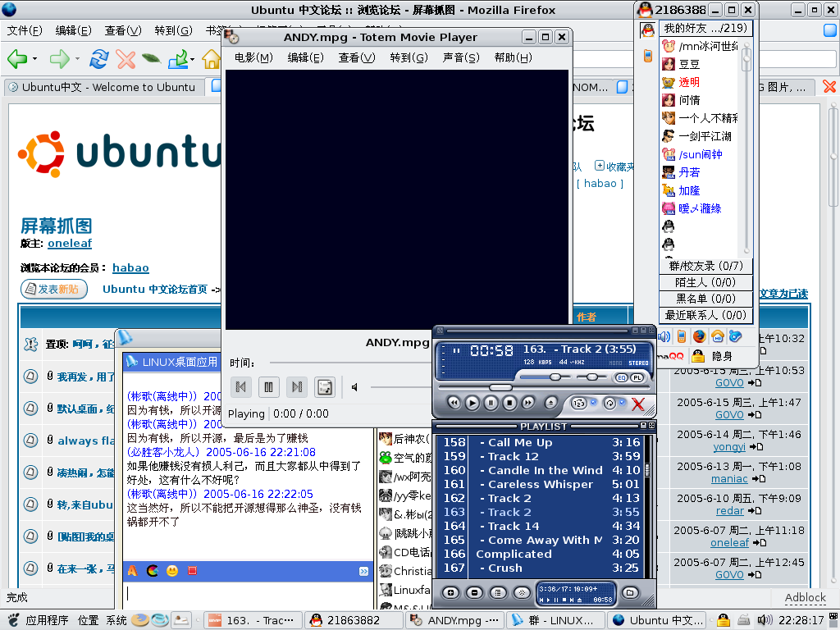Click playlist load list folder button
This screenshot has width=840, height=630.
(631, 592)
